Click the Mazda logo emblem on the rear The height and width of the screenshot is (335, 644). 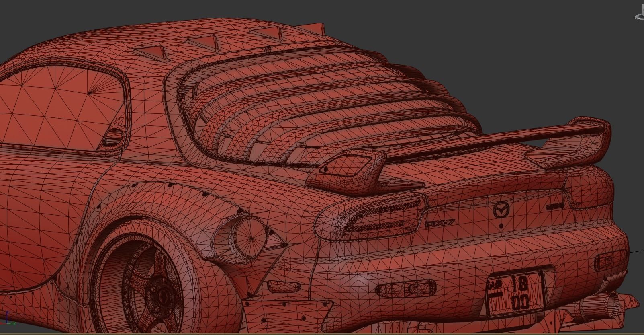[501, 210]
